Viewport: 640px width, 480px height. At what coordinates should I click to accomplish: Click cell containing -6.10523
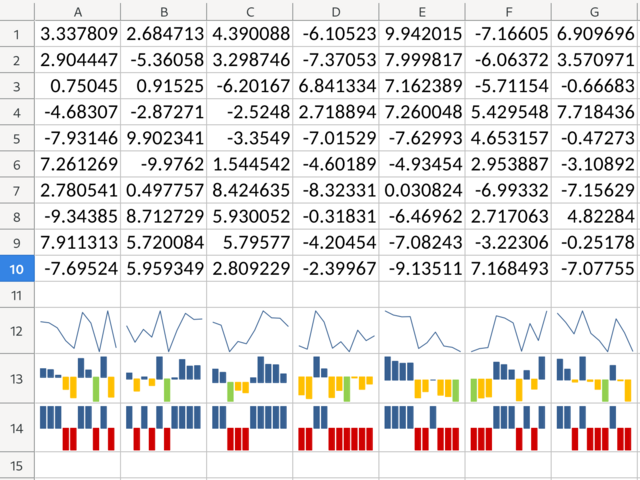tap(336, 34)
